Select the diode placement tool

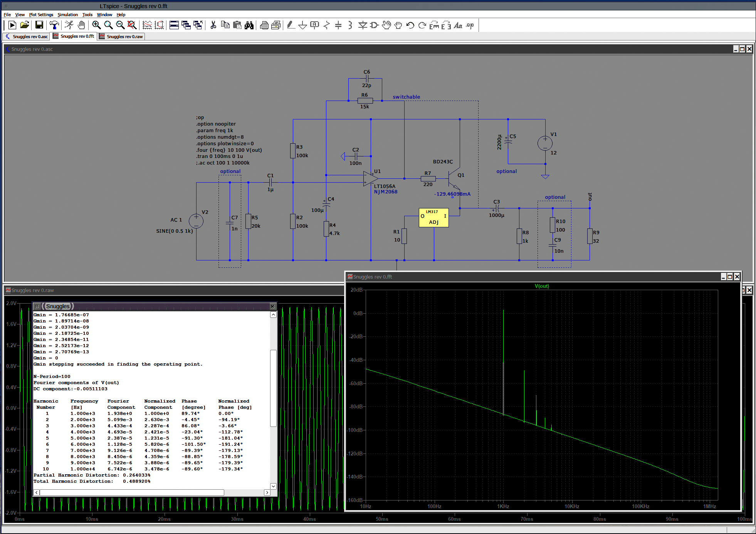tap(363, 25)
